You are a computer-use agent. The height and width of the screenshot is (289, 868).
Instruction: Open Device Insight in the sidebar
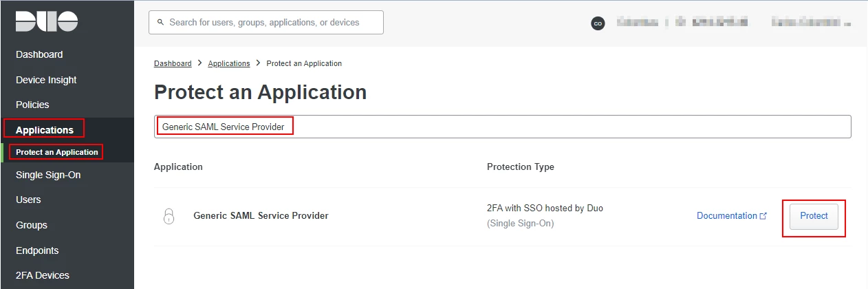(46, 80)
